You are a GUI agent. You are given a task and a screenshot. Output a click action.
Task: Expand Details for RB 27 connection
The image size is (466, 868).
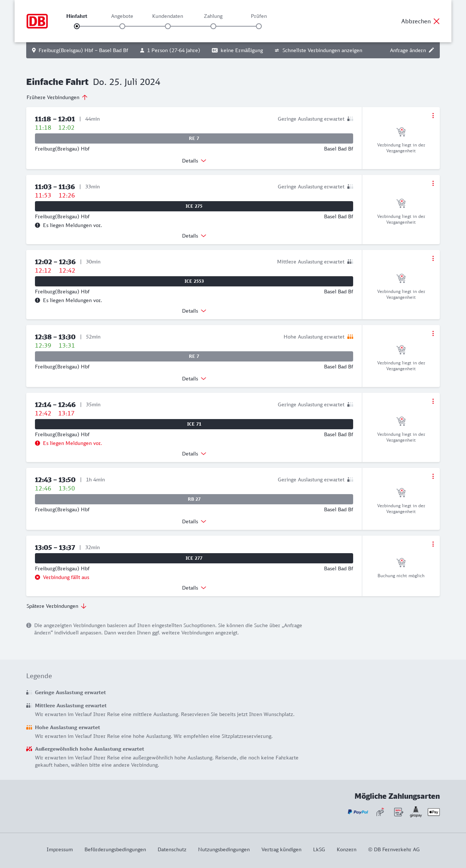click(194, 521)
